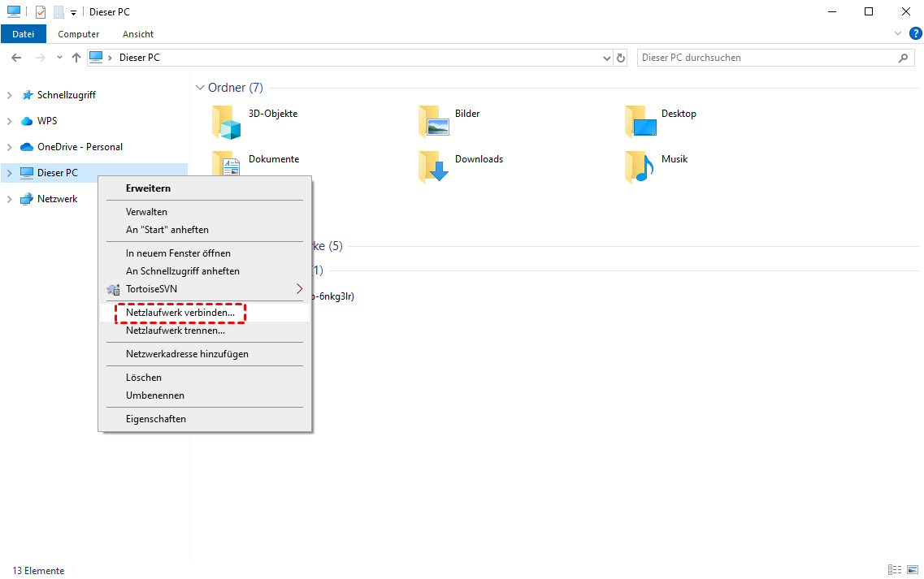Choose Umbenennen from context menu
The height and width of the screenshot is (579, 924).
point(205,395)
